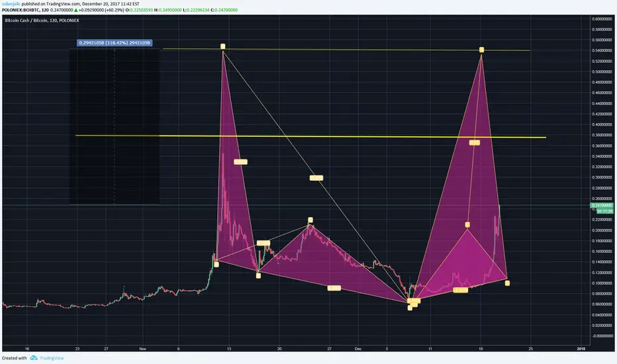This screenshot has height=364, width=617.
Task: Click the 0.38000000 price axis label
Action: [602, 135]
